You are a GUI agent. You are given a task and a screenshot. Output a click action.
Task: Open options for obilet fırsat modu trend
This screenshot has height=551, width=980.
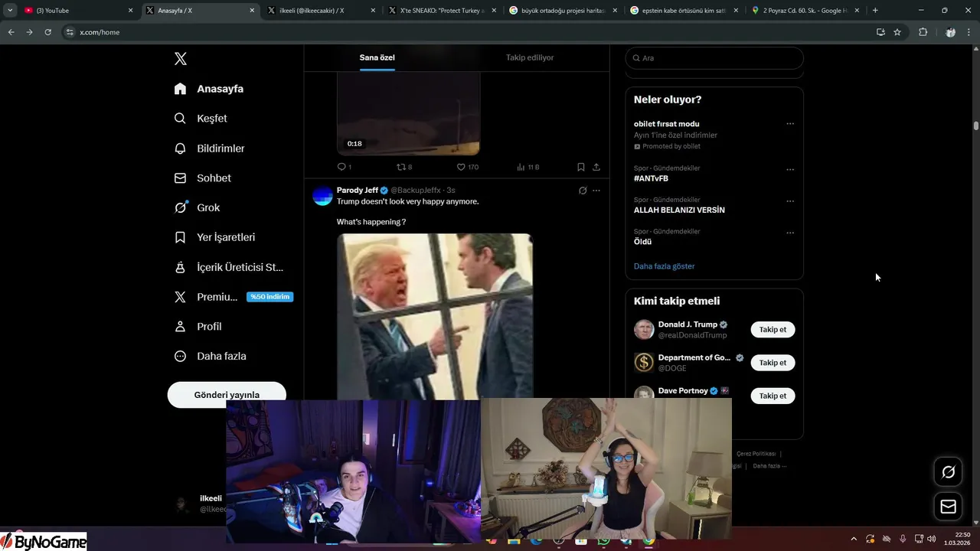790,124
